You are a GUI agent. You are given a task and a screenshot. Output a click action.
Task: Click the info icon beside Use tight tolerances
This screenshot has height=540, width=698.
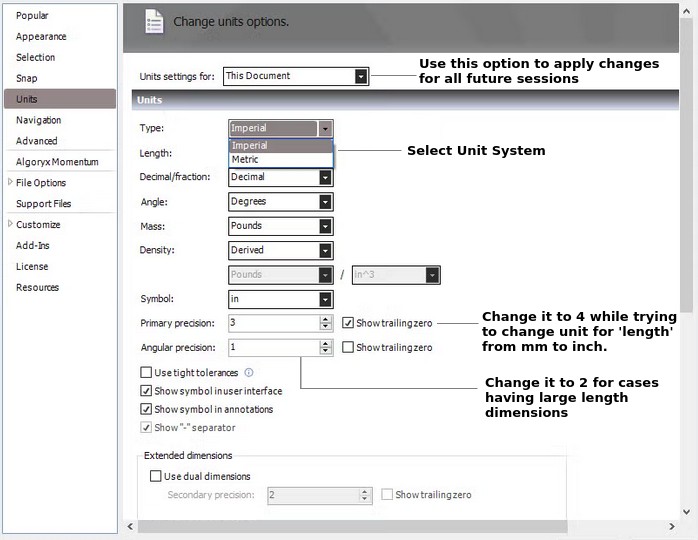[249, 373]
